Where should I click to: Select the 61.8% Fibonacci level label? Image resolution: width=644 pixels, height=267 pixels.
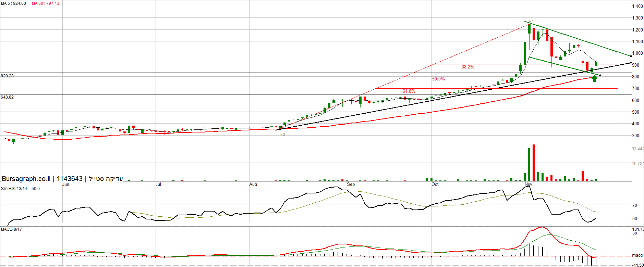(409, 91)
